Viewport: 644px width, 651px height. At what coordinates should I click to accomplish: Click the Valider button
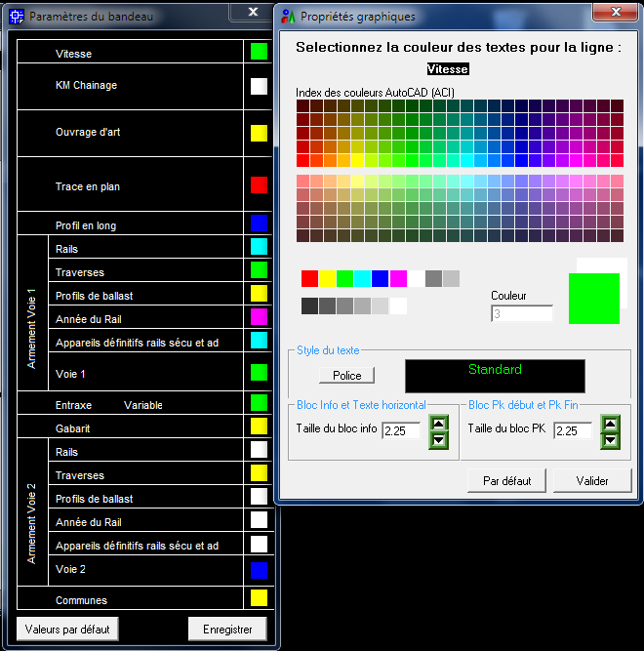click(x=592, y=481)
